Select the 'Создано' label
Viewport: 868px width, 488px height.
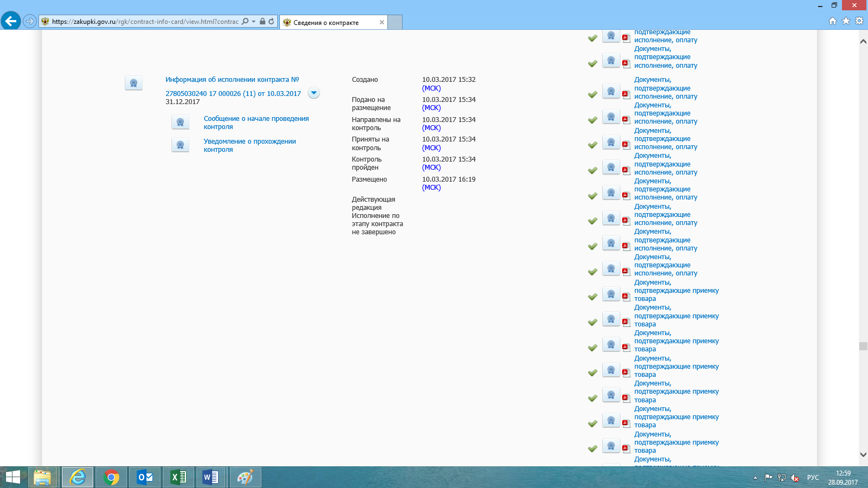click(365, 80)
